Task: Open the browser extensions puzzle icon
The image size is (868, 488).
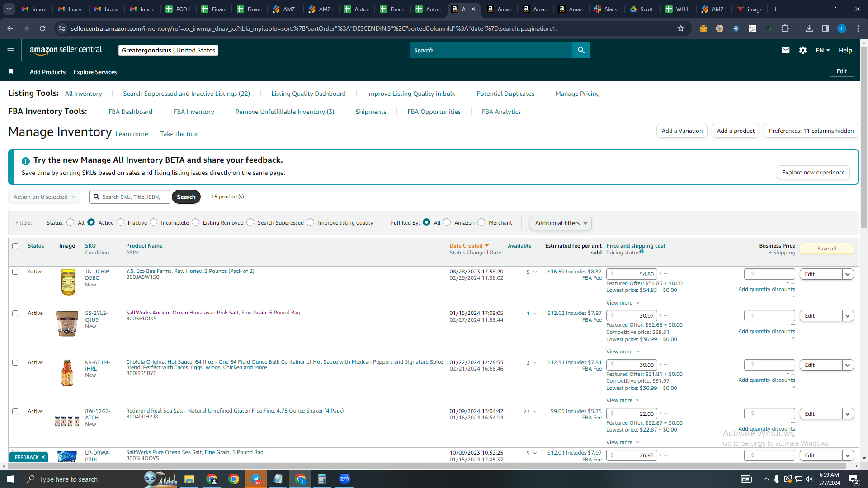Action: click(785, 28)
